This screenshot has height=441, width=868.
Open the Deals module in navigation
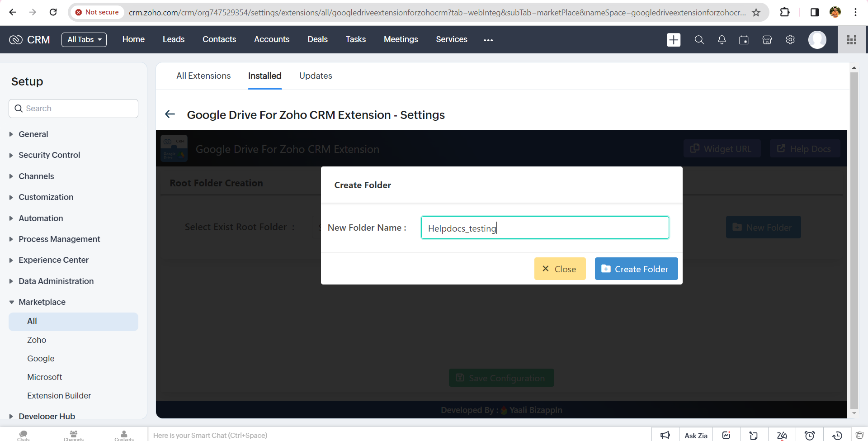[317, 40]
